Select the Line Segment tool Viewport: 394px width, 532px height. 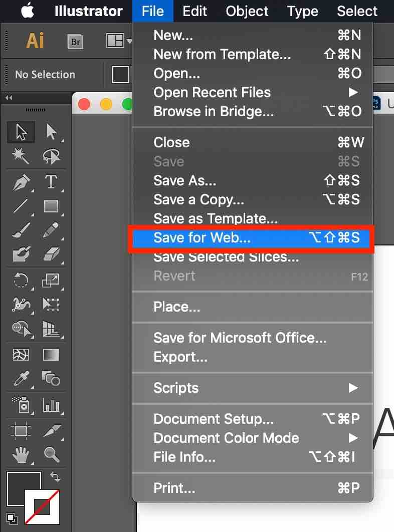click(21, 206)
